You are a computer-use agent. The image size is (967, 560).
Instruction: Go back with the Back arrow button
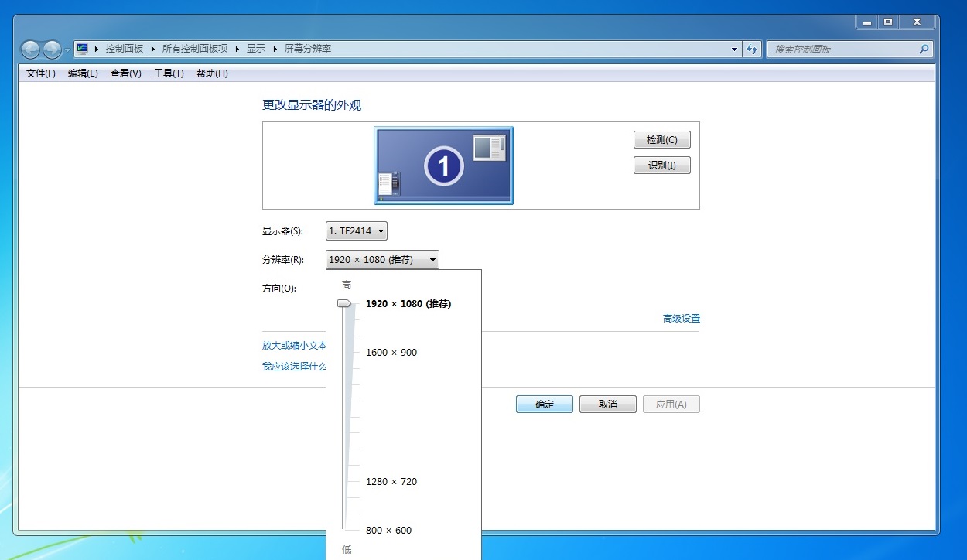30,50
